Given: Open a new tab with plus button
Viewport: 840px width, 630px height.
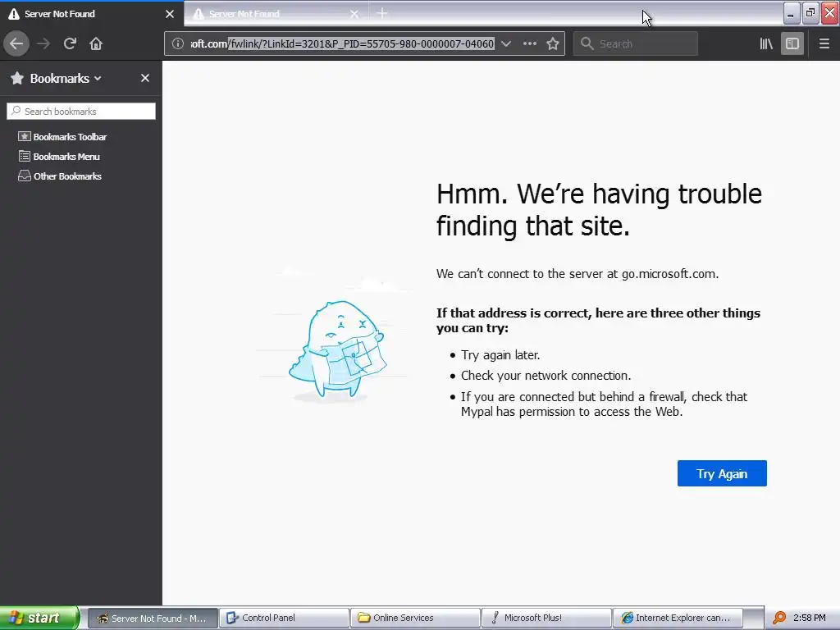Looking at the screenshot, I should pos(382,13).
